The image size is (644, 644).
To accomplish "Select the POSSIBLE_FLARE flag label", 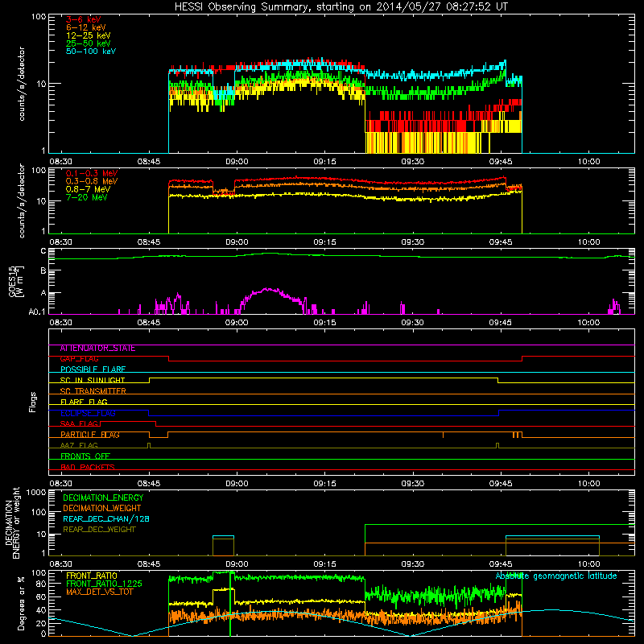I will (x=93, y=369).
